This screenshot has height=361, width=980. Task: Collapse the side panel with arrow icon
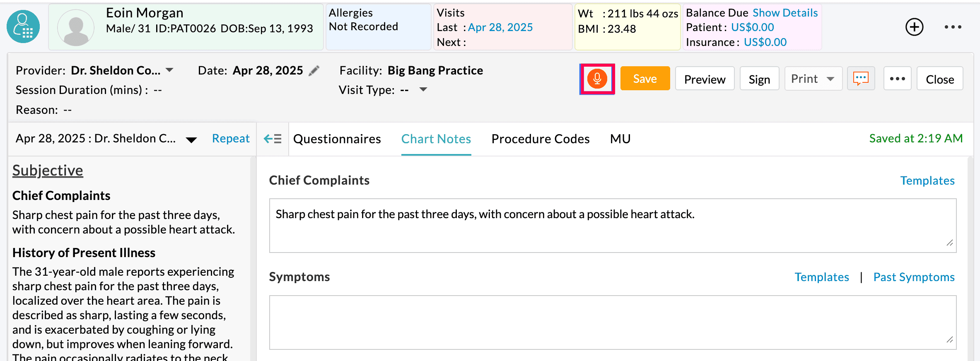(x=273, y=139)
